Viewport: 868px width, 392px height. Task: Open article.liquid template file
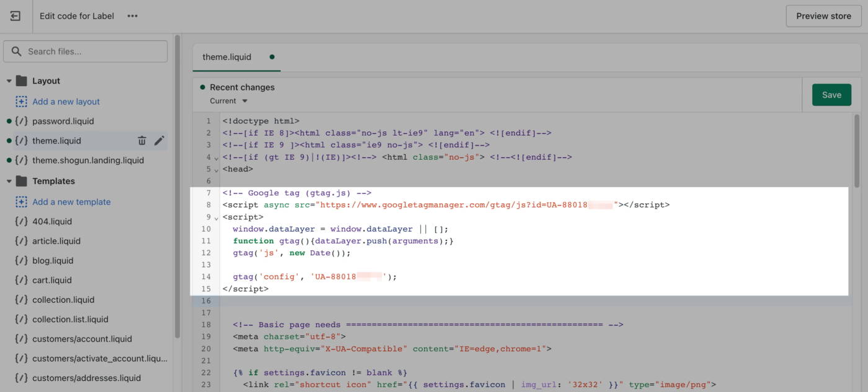coord(56,241)
